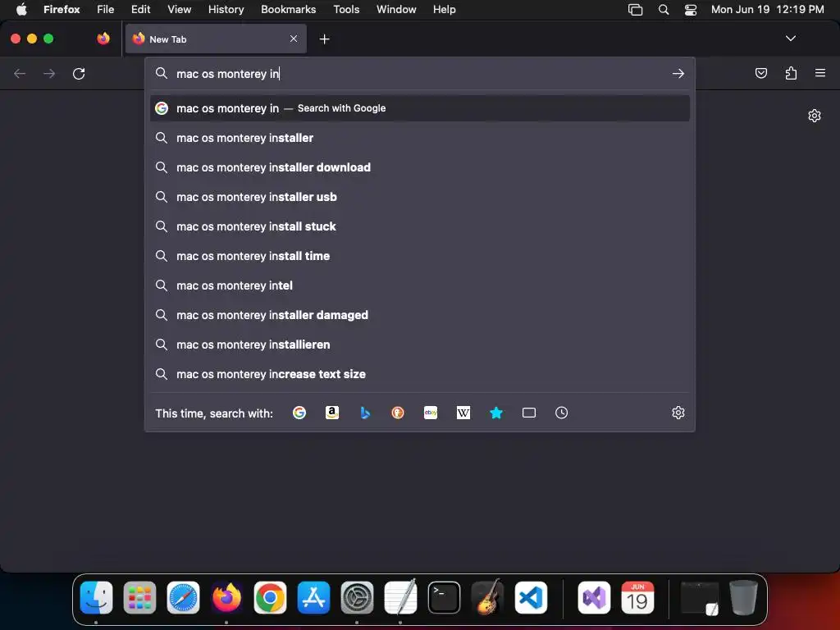Image resolution: width=840 pixels, height=630 pixels.
Task: Select suggestion 'mac os monterey installer'
Action: point(420,138)
